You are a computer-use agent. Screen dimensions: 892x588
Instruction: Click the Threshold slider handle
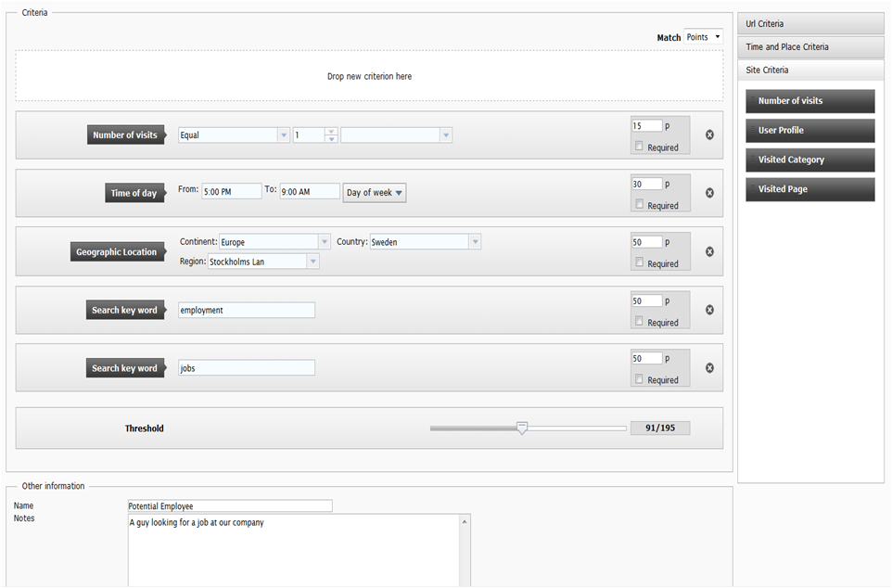[522, 428]
